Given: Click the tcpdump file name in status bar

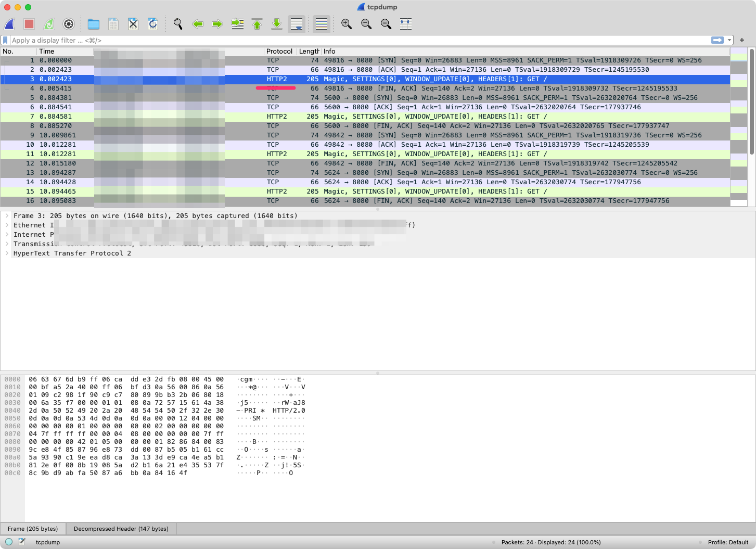Looking at the screenshot, I should click(x=48, y=542).
